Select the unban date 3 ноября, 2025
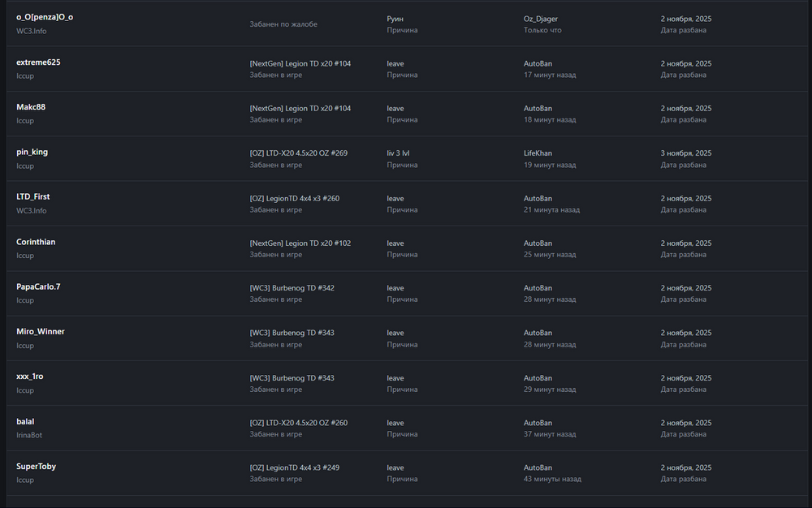The height and width of the screenshot is (508, 812). point(685,153)
